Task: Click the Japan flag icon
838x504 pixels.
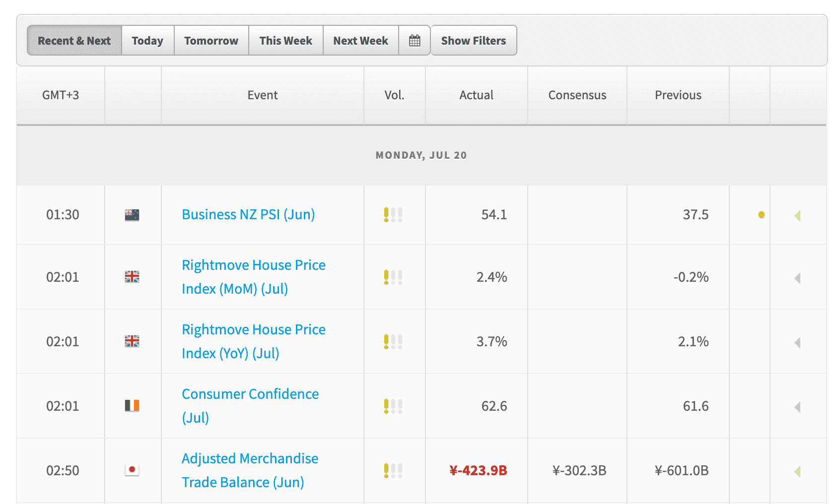Action: coord(132,470)
